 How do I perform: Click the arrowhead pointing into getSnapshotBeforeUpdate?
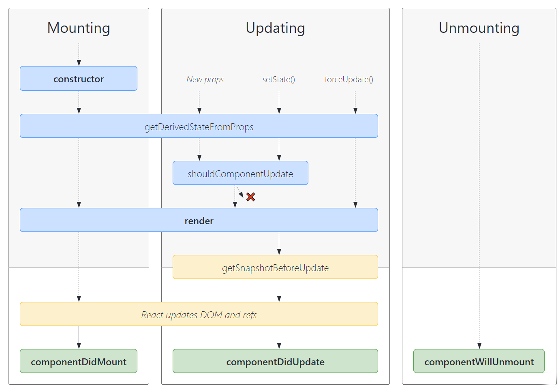[x=279, y=252]
